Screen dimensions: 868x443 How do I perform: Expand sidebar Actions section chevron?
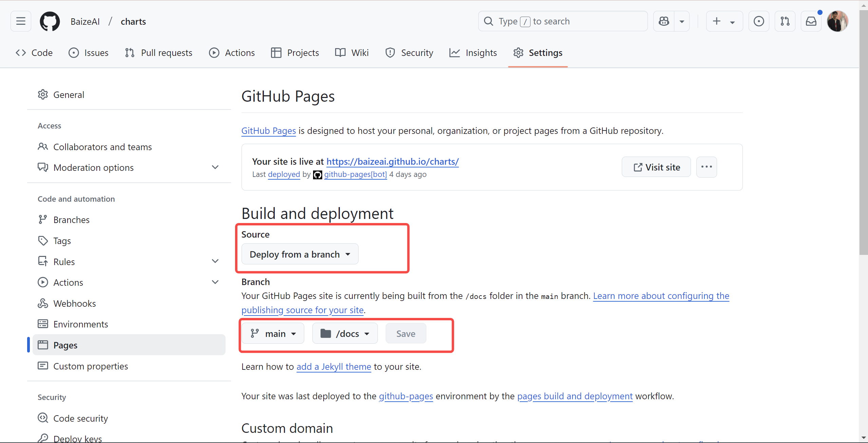pos(215,282)
